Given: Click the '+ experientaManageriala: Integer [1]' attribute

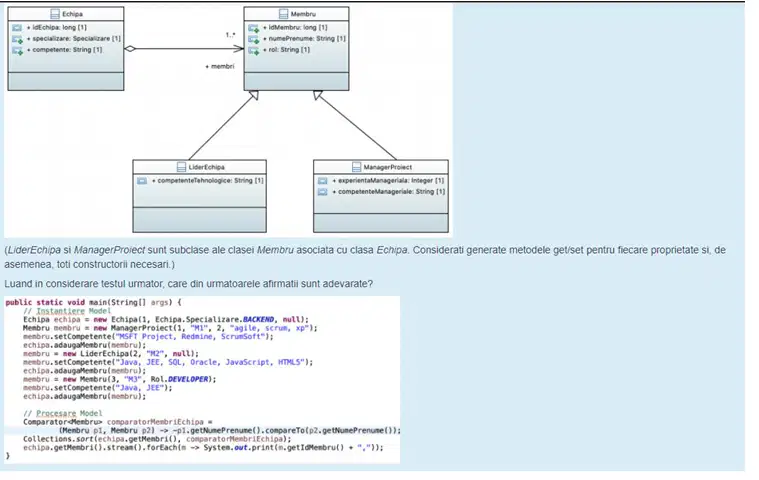Looking at the screenshot, I should click(388, 180).
